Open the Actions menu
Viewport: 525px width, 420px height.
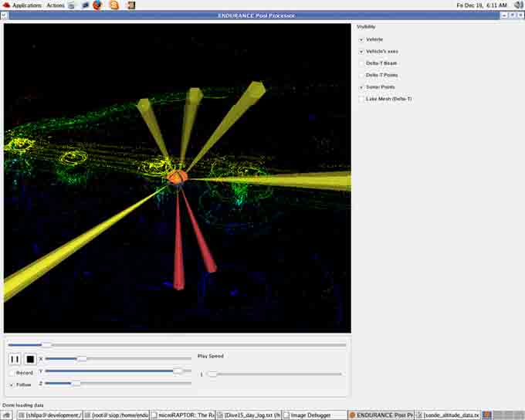point(56,5)
